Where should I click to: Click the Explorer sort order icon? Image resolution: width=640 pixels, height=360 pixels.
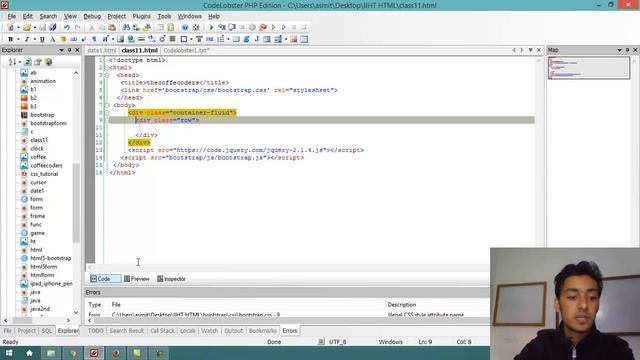13,62
